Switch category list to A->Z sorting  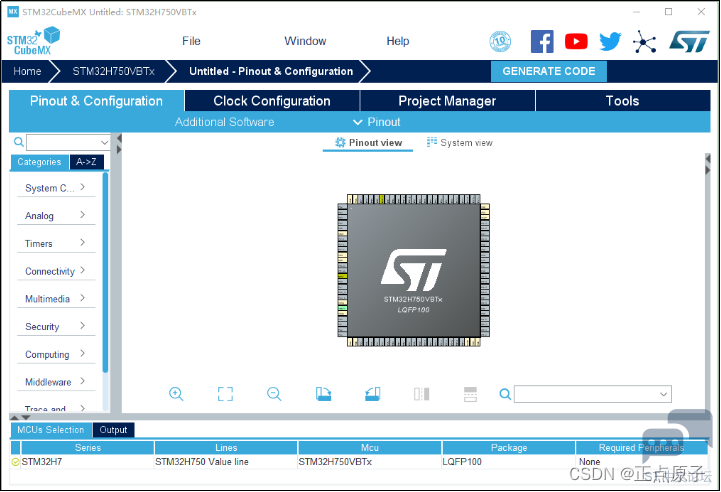[86, 162]
